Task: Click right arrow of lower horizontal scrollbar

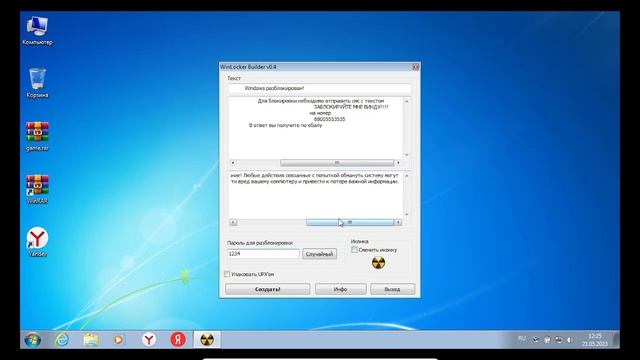Action: (x=398, y=222)
